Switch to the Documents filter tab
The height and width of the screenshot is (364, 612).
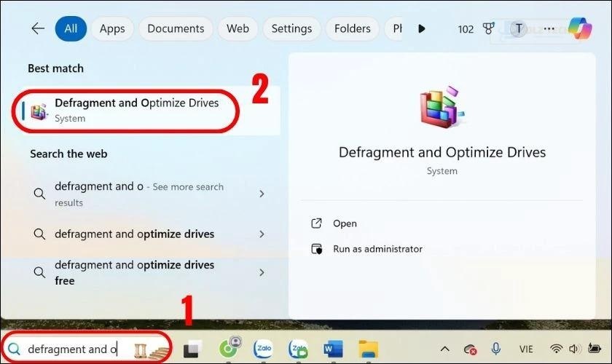(176, 28)
